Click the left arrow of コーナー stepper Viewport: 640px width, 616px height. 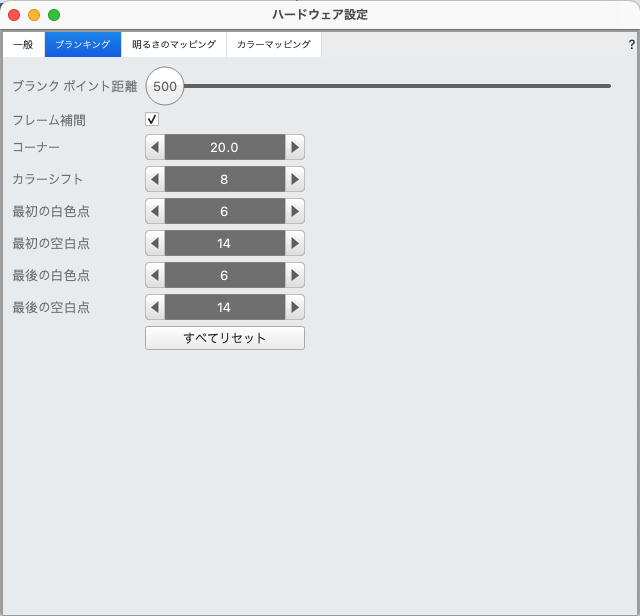[x=155, y=147]
